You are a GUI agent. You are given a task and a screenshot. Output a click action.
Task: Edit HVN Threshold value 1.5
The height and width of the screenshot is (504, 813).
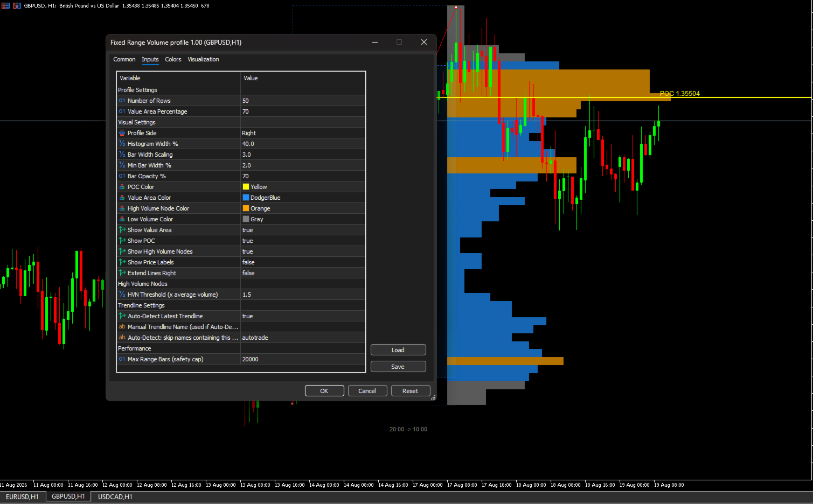303,295
